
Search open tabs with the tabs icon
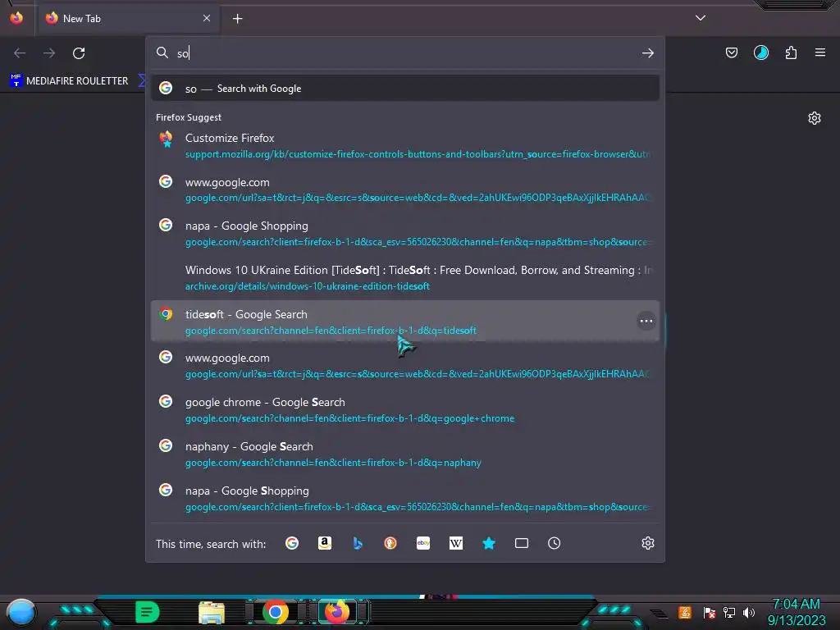(521, 543)
